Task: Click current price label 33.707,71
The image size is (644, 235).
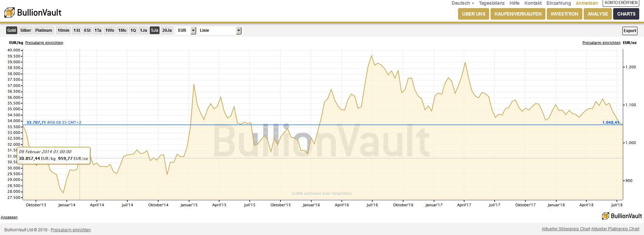Action: pyautogui.click(x=36, y=122)
